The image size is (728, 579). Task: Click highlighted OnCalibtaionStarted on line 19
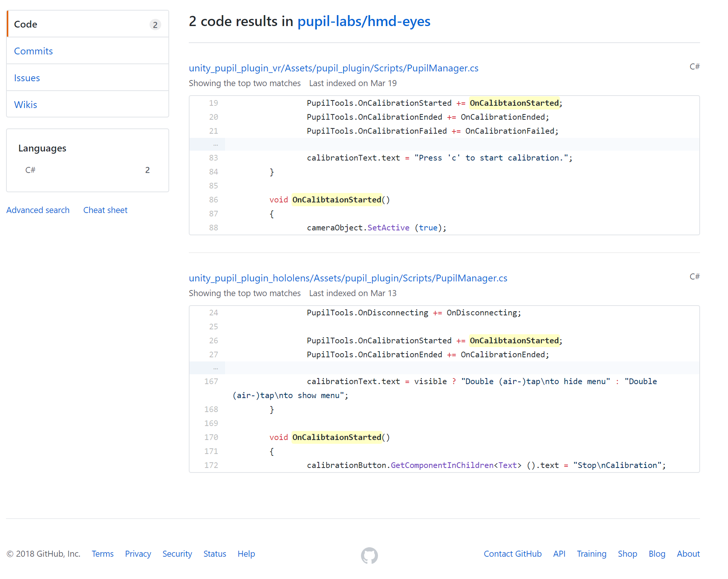click(x=514, y=103)
